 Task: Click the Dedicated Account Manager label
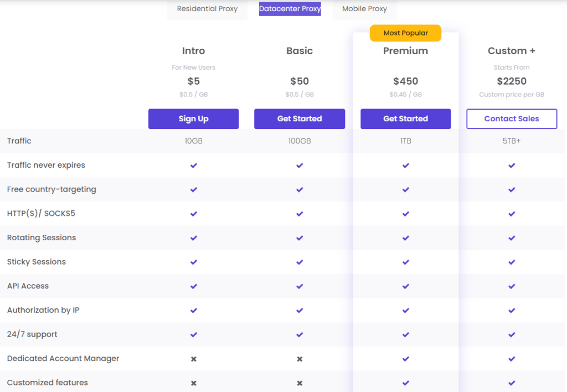point(63,358)
